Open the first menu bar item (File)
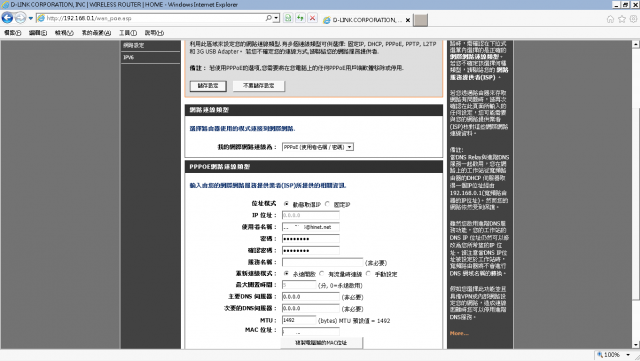The image size is (640, 361). coord(12,33)
